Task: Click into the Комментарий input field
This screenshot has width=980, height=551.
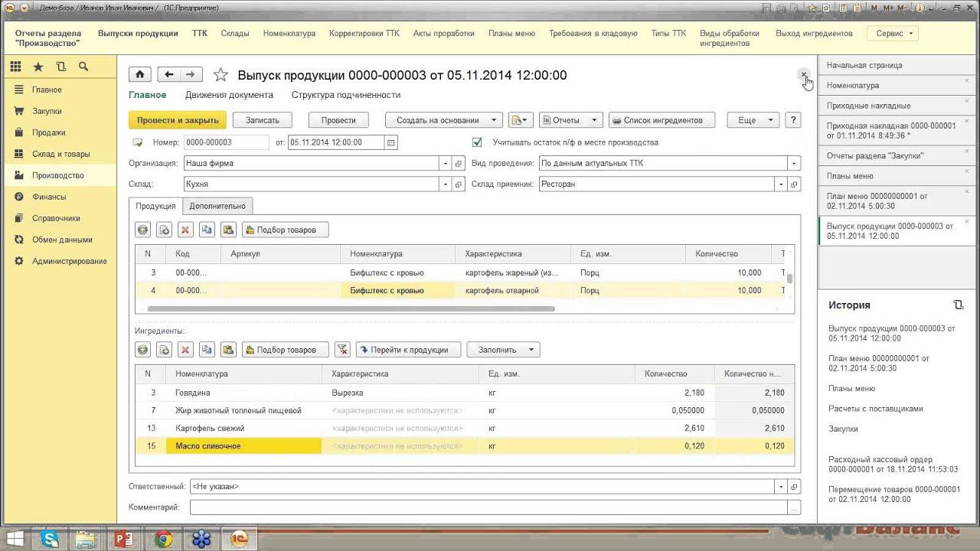Action: (x=488, y=507)
